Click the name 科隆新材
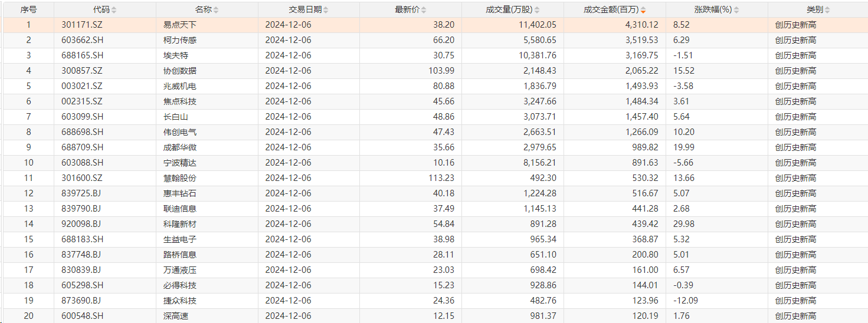Screen dimensions: 868x323 click(x=180, y=224)
